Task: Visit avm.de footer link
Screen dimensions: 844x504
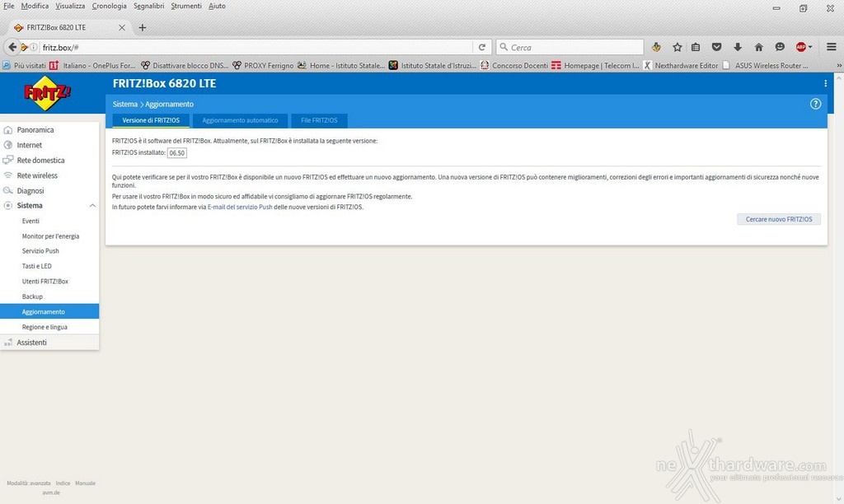Action: (x=51, y=492)
